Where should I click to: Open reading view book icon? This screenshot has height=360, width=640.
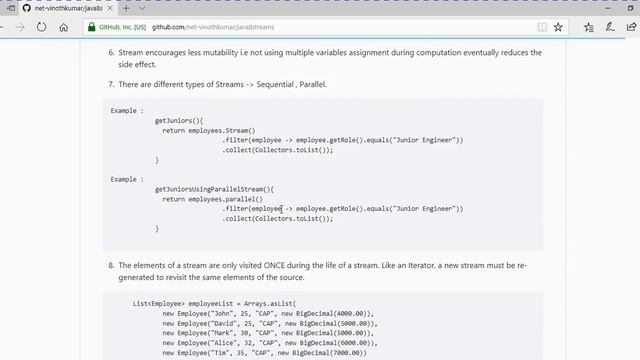point(542,27)
